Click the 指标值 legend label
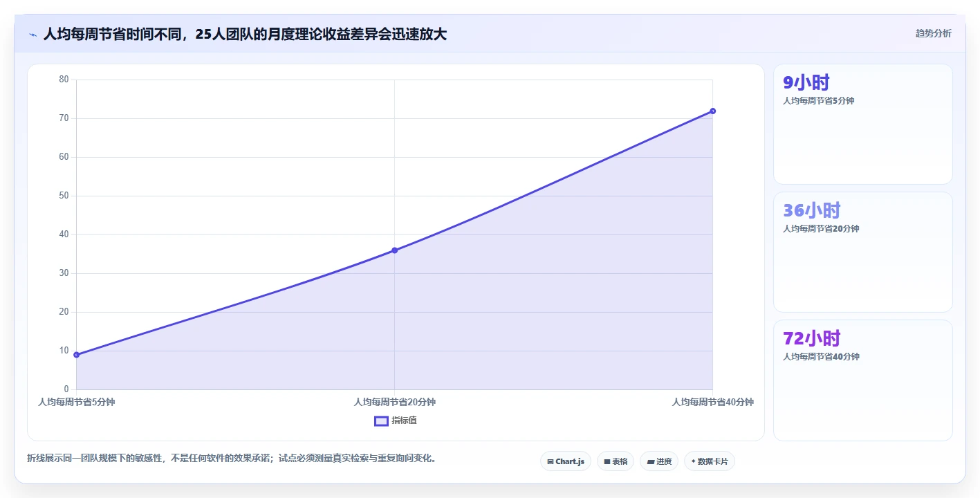The height and width of the screenshot is (498, 980). tap(404, 421)
